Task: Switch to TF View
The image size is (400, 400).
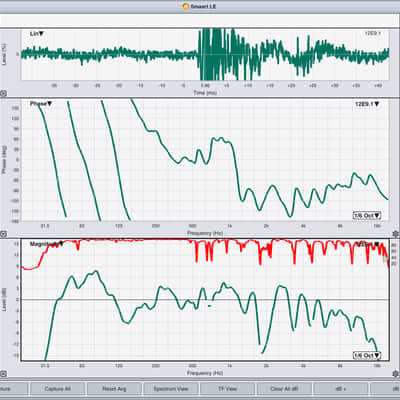Action: [227, 389]
